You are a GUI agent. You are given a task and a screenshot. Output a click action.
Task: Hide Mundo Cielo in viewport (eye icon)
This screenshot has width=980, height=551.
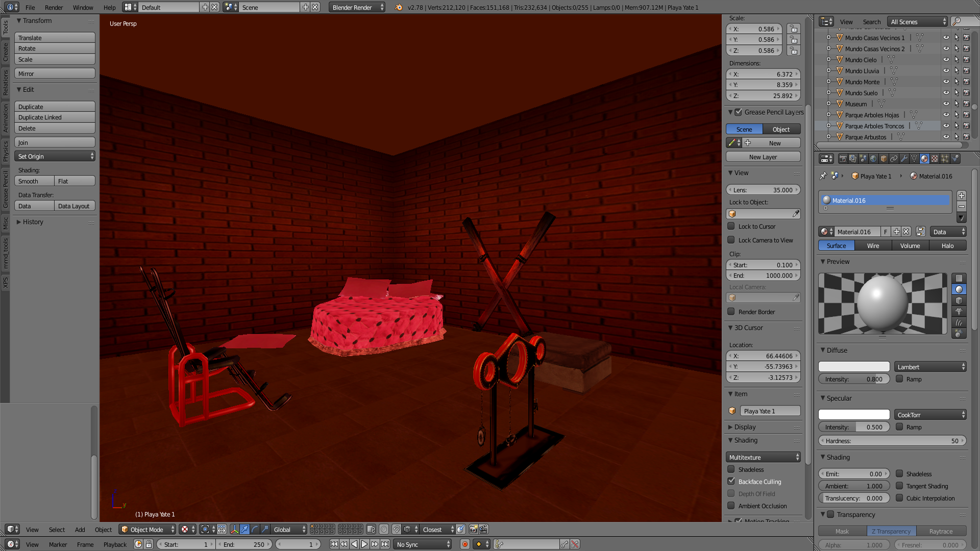point(946,60)
